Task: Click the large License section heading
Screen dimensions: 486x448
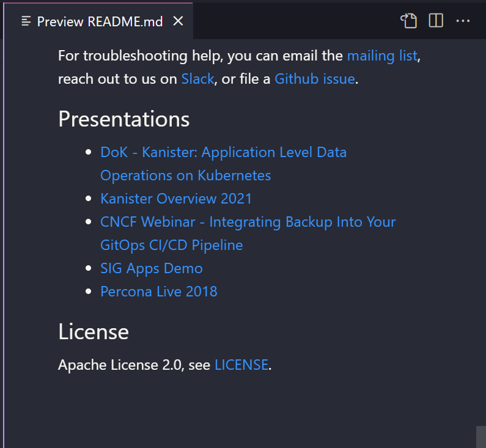Action: (94, 331)
